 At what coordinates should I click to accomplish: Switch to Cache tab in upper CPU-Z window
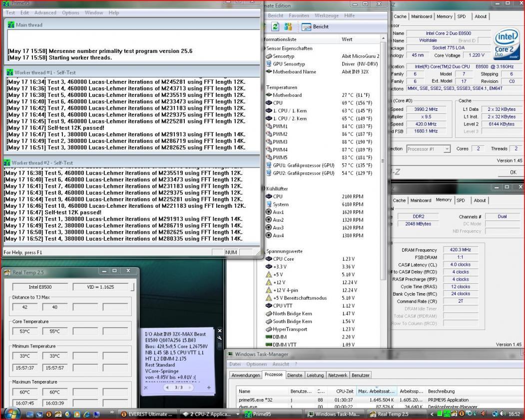tap(400, 16)
